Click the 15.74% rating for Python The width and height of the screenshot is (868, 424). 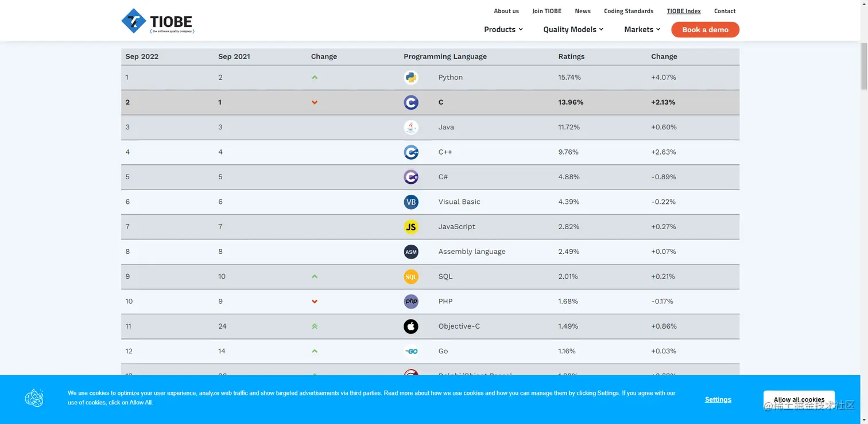tap(569, 77)
